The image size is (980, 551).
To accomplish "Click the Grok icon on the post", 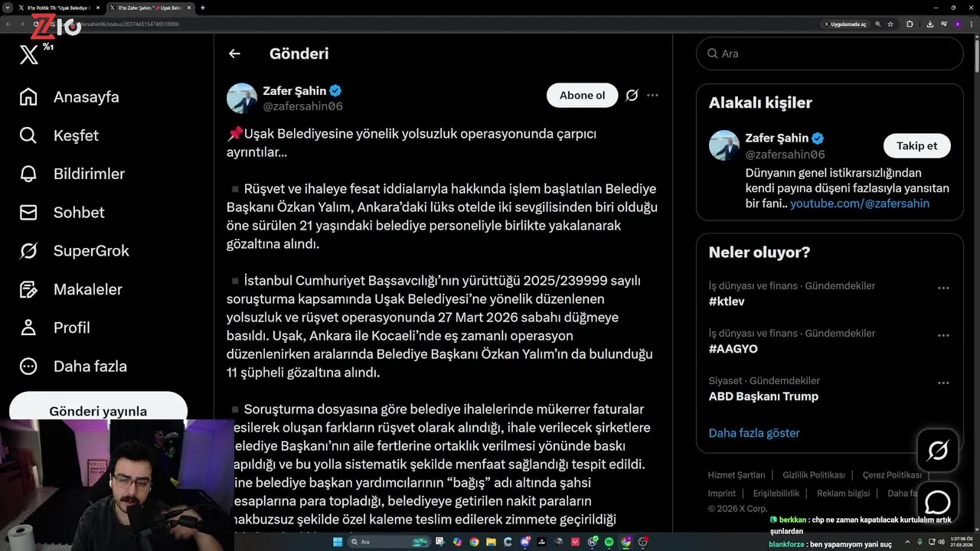I will (x=632, y=96).
